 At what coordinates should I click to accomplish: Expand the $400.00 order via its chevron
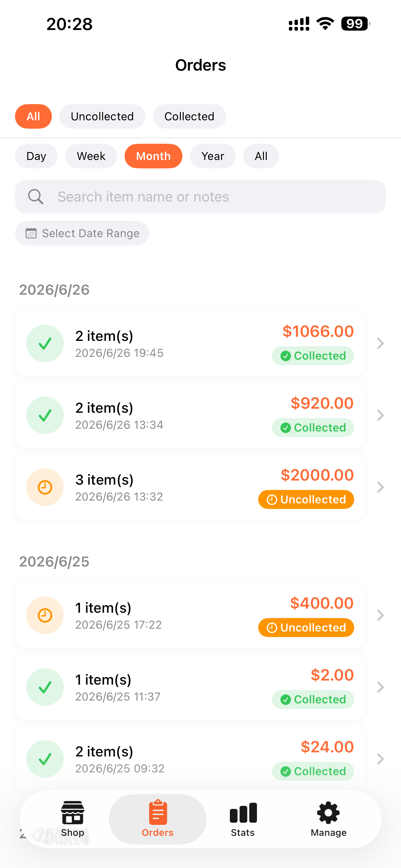380,615
